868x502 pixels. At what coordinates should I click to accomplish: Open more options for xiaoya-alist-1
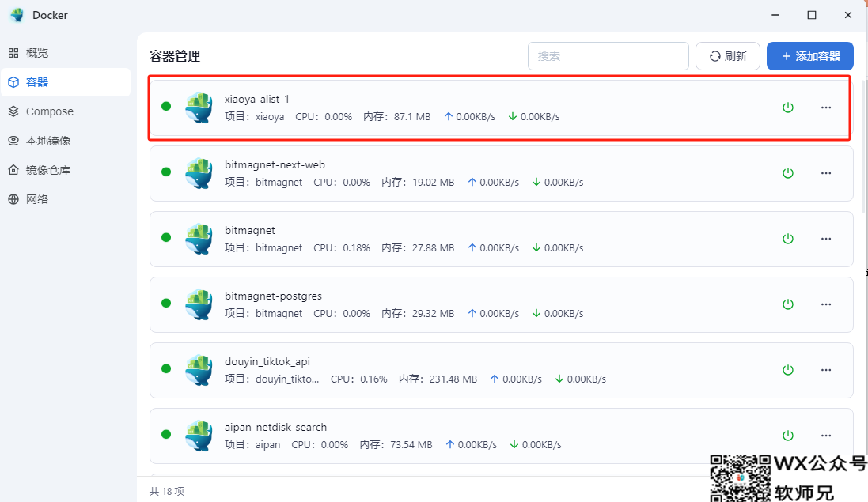click(826, 108)
